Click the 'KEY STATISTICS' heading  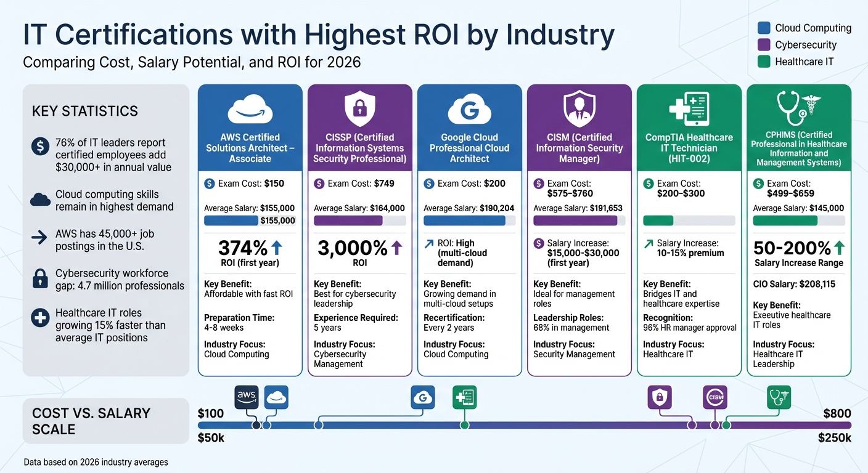[x=84, y=111]
